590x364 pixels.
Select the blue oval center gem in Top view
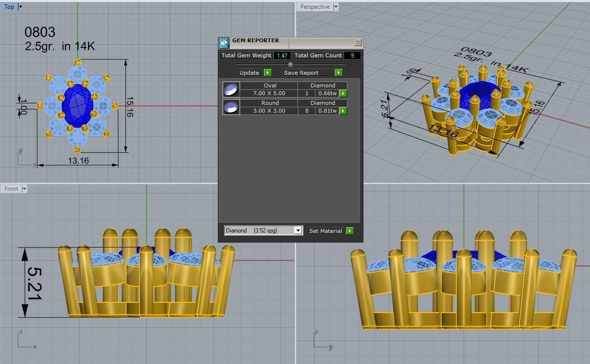coord(78,106)
